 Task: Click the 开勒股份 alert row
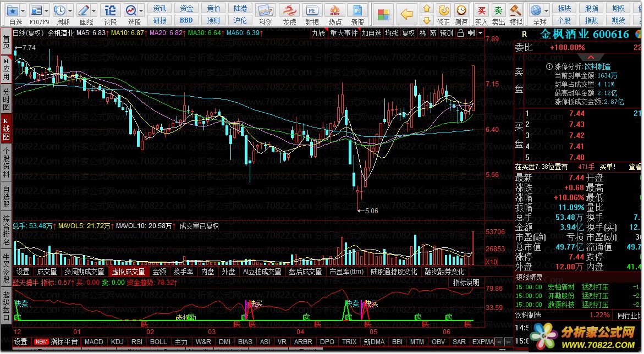(577, 296)
